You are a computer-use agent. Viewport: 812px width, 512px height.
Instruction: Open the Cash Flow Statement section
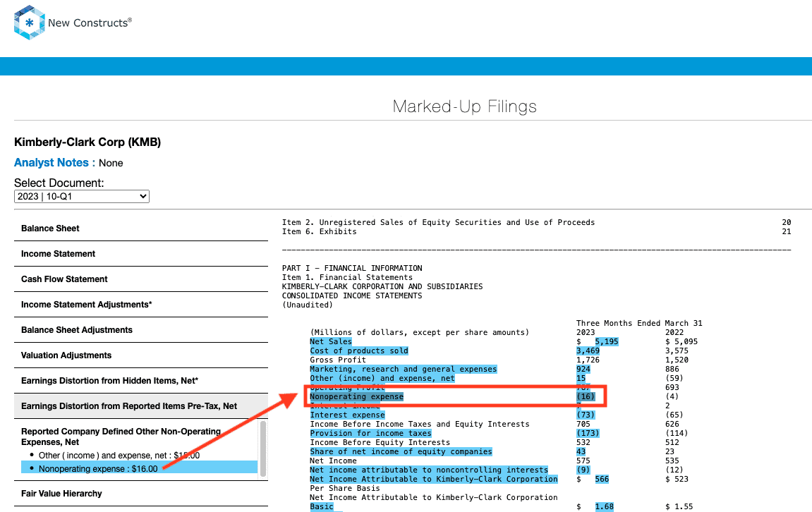point(64,279)
